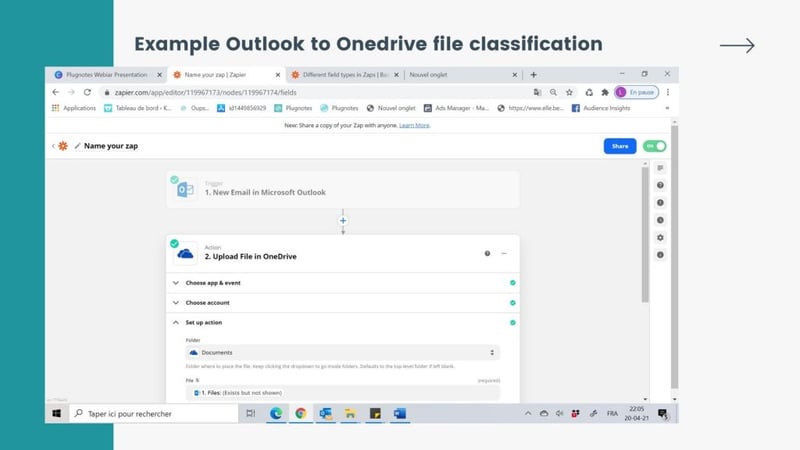
Task: Click the browser zoom magnifier icon
Action: click(x=554, y=92)
